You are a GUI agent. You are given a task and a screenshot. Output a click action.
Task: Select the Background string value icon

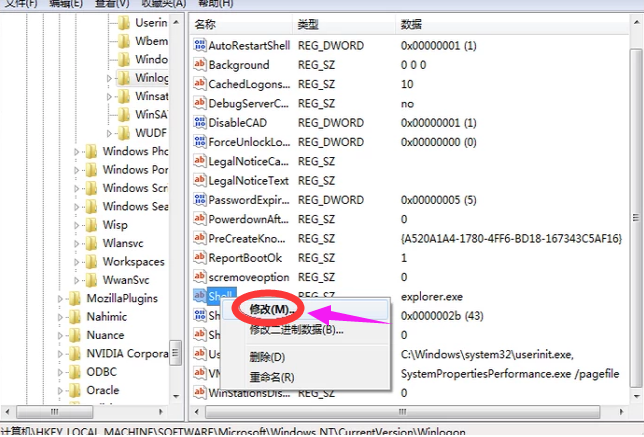point(199,65)
